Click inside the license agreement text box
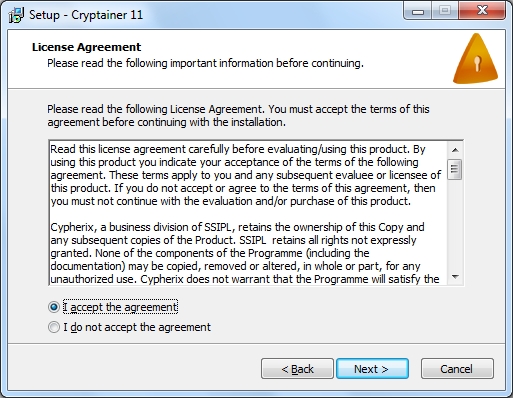The height and width of the screenshot is (398, 513). pyautogui.click(x=248, y=213)
